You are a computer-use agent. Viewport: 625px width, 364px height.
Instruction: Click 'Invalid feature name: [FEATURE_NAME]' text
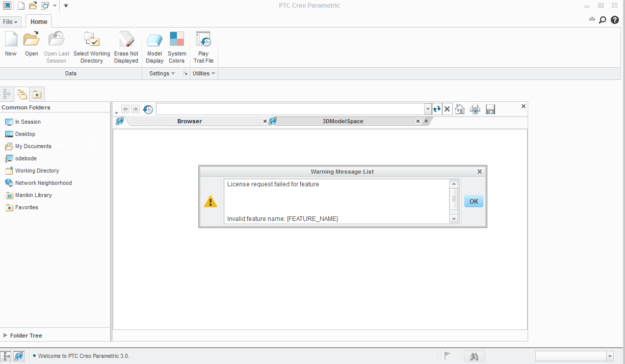282,219
